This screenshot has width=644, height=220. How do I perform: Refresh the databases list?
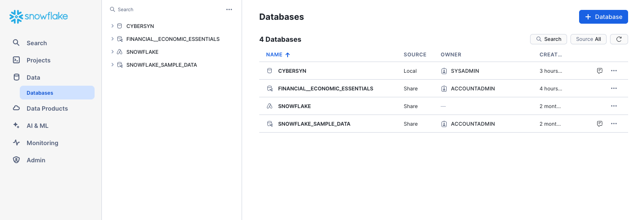[x=619, y=39]
